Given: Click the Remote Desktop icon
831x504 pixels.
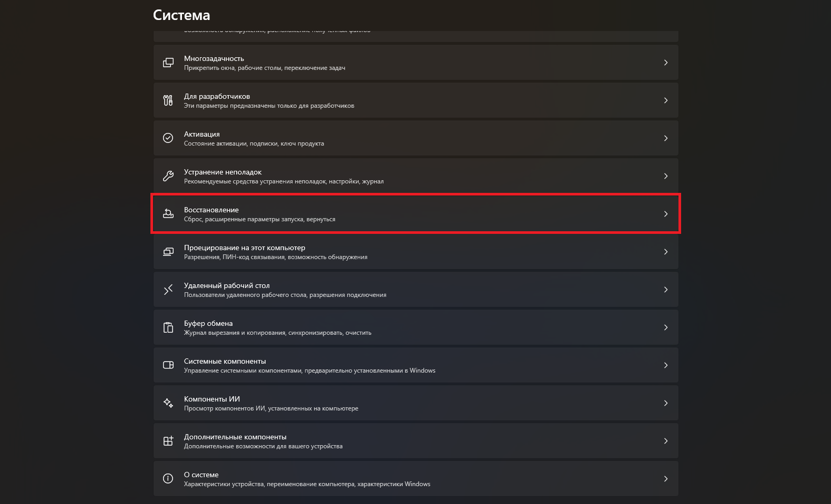Looking at the screenshot, I should pos(168,290).
